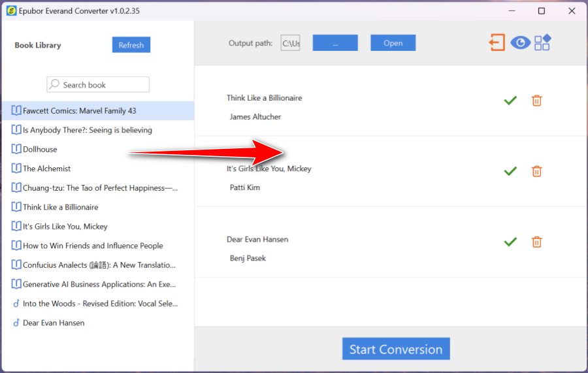588x373 pixels.
Task: Click author name Patti Kim
Action: tap(245, 187)
